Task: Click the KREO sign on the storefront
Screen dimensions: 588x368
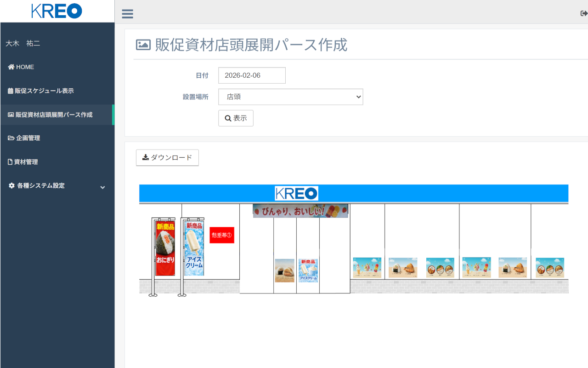Action: click(296, 193)
